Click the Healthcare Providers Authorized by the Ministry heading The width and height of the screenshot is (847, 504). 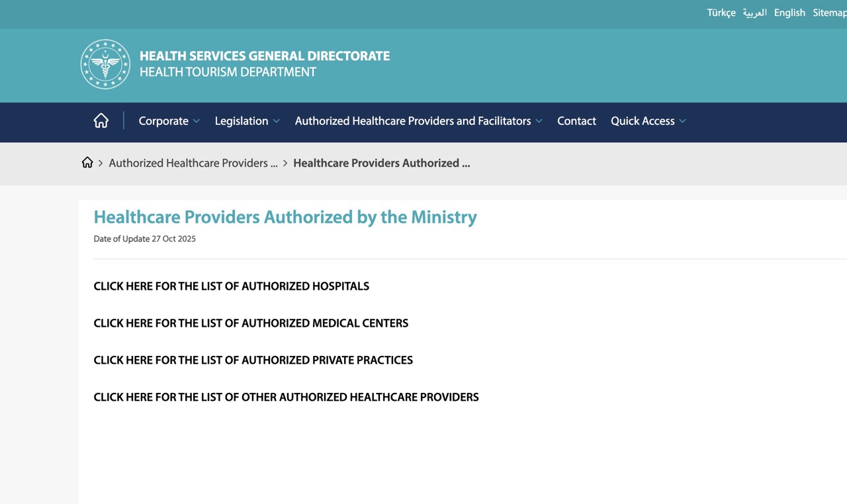coord(285,217)
